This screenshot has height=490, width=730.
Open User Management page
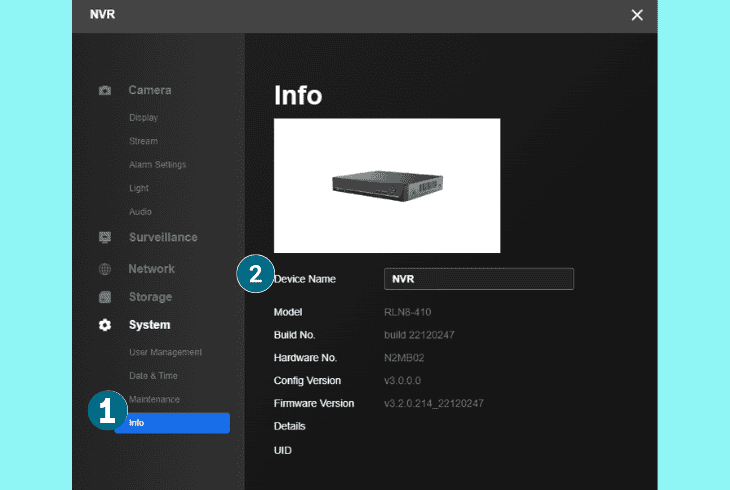(x=165, y=352)
